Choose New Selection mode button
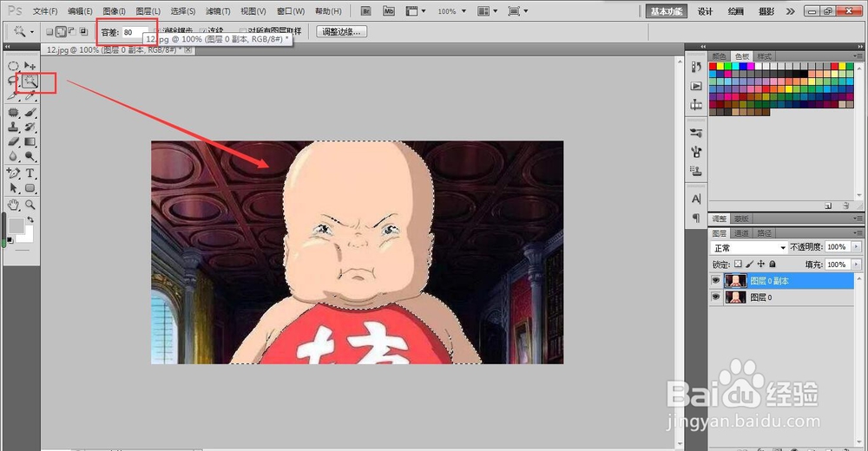The width and height of the screenshot is (868, 451). tap(49, 31)
